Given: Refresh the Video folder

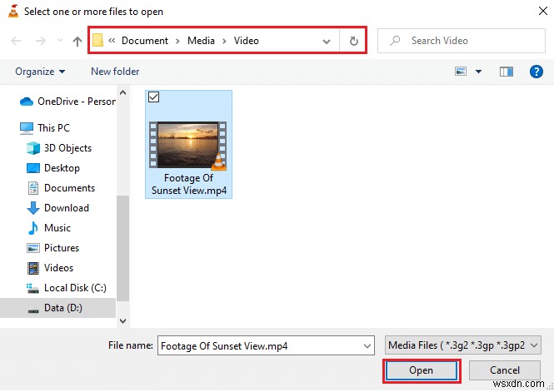Looking at the screenshot, I should [x=354, y=41].
